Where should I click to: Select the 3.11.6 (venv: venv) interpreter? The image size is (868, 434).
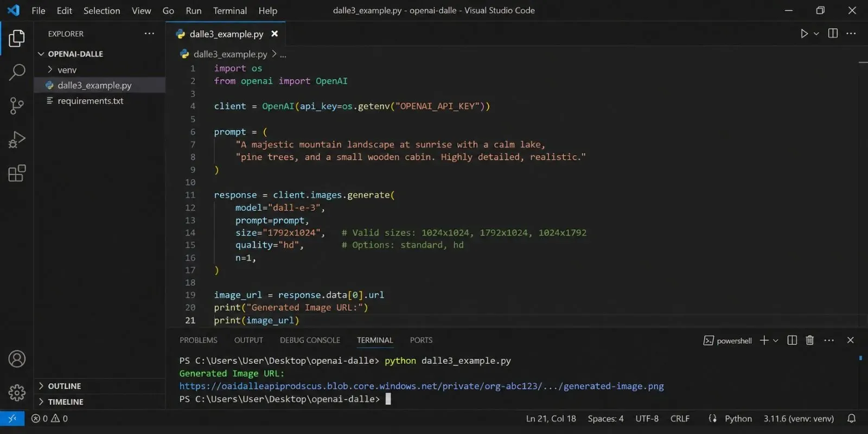point(799,418)
